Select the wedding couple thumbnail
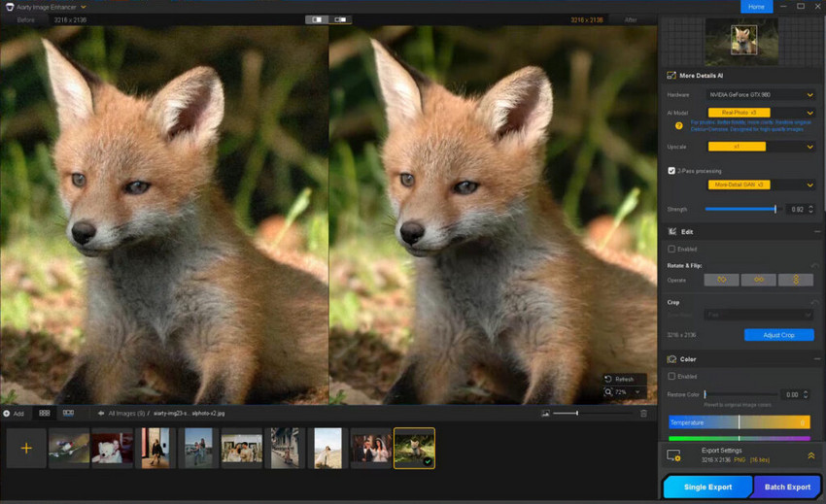The image size is (826, 504). coord(371,449)
